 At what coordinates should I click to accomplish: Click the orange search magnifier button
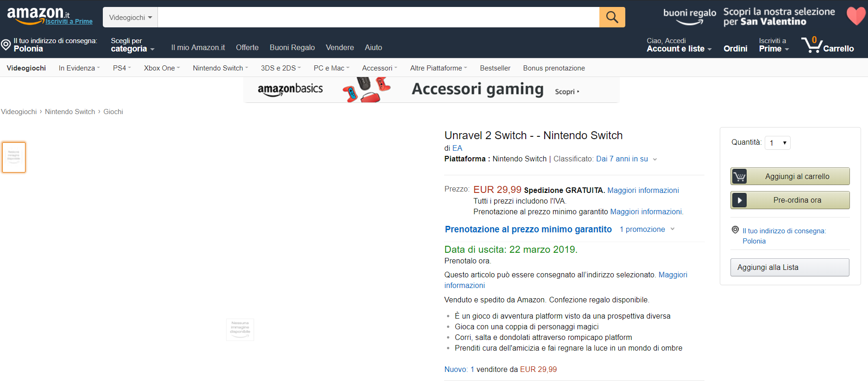pos(612,18)
